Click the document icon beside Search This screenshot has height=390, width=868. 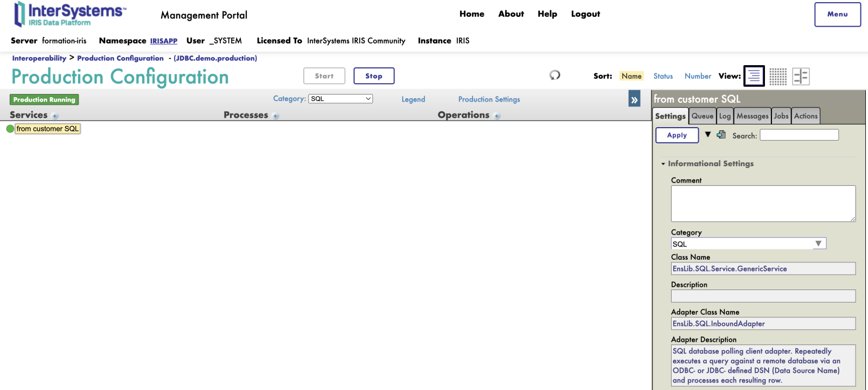721,135
